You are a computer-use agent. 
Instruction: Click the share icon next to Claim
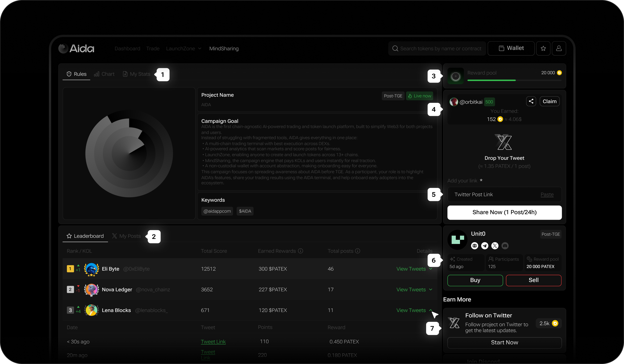click(x=531, y=101)
